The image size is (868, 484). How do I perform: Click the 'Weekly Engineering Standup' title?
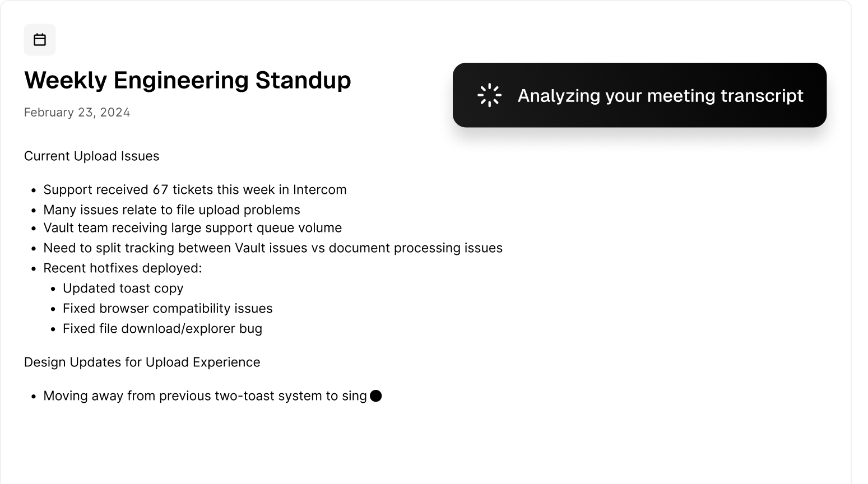(187, 80)
